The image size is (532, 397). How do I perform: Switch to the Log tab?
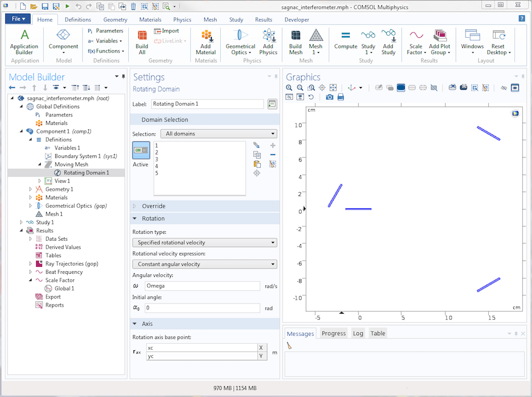[x=358, y=334]
